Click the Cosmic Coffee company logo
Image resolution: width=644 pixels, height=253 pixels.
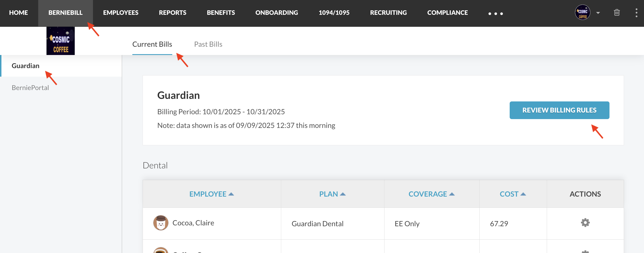click(60, 41)
